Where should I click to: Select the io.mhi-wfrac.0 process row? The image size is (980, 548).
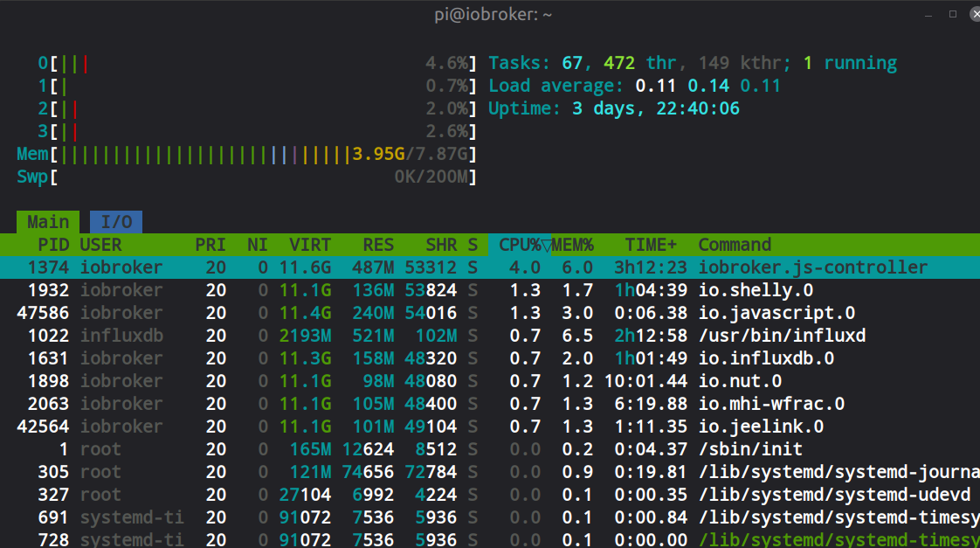pyautogui.click(x=490, y=404)
